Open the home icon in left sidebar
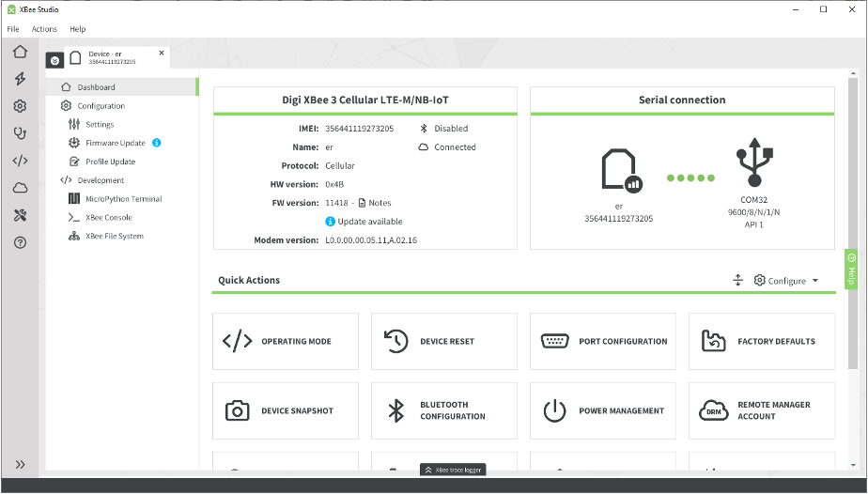The height and width of the screenshot is (494, 868). [x=20, y=52]
